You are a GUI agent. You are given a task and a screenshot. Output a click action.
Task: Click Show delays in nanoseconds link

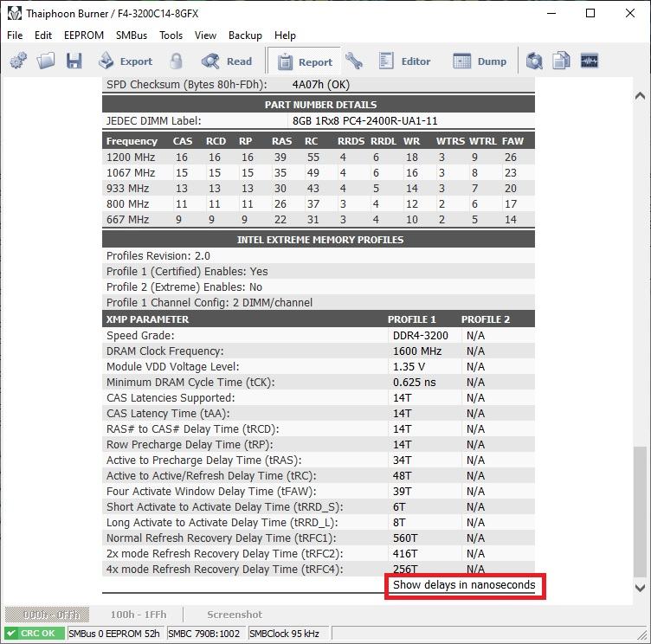coord(464,585)
